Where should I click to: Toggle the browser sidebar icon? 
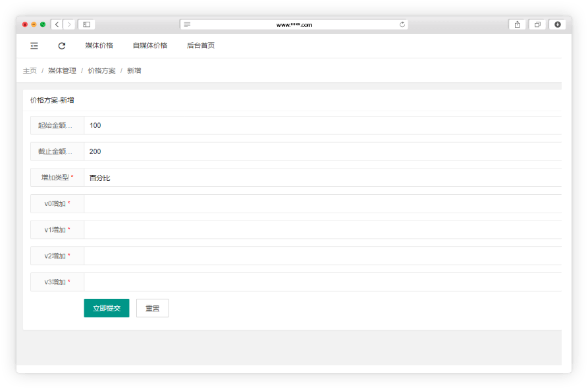[x=86, y=24]
